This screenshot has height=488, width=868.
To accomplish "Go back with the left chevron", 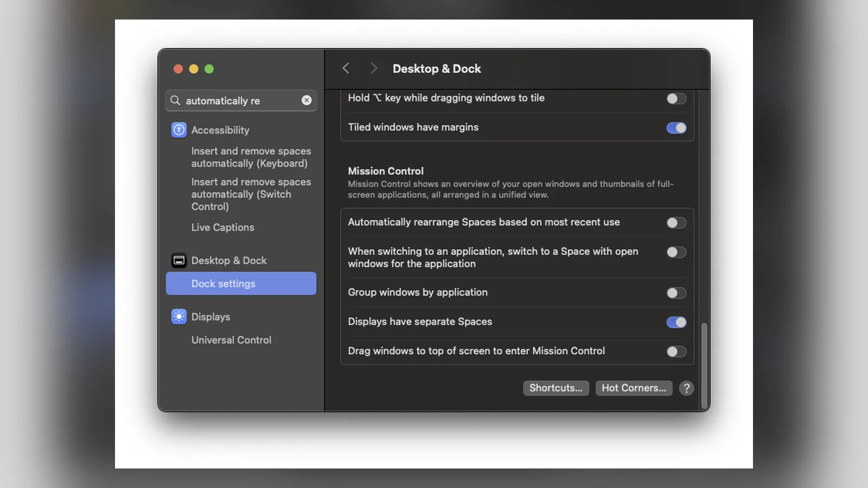I will [x=346, y=68].
